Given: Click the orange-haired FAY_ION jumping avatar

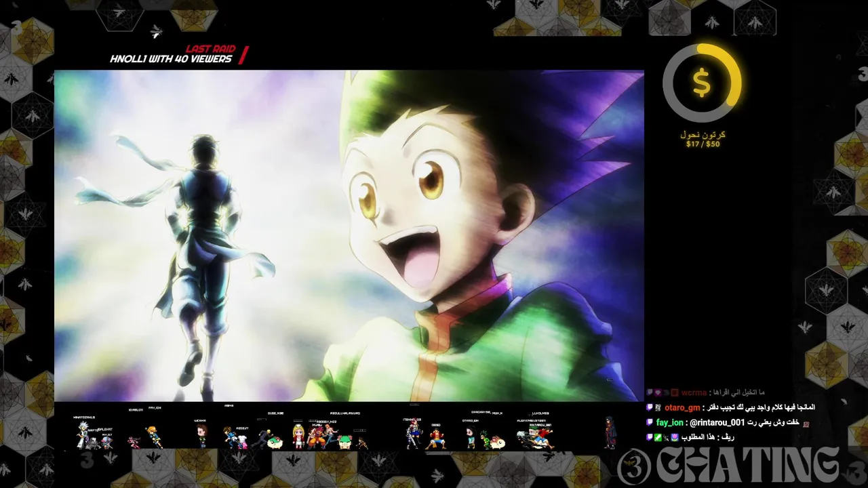Looking at the screenshot, I should pyautogui.click(x=155, y=437).
